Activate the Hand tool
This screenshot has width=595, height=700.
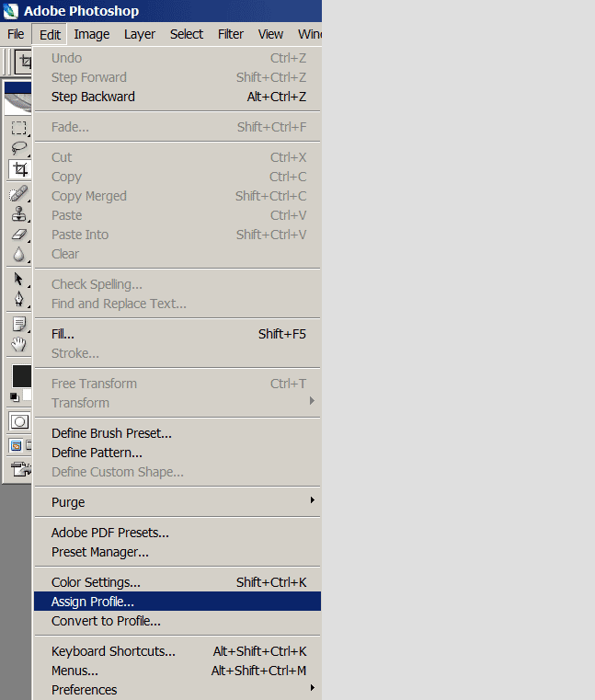click(18, 344)
